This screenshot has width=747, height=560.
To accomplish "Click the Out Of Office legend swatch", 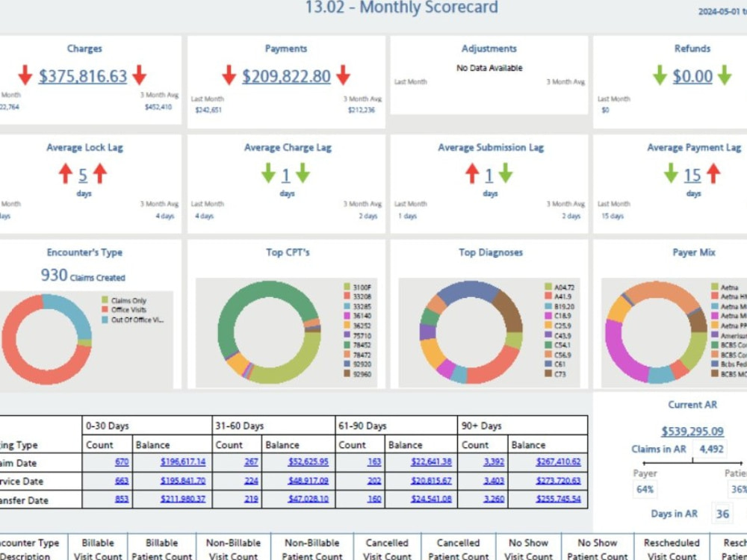I will click(105, 320).
